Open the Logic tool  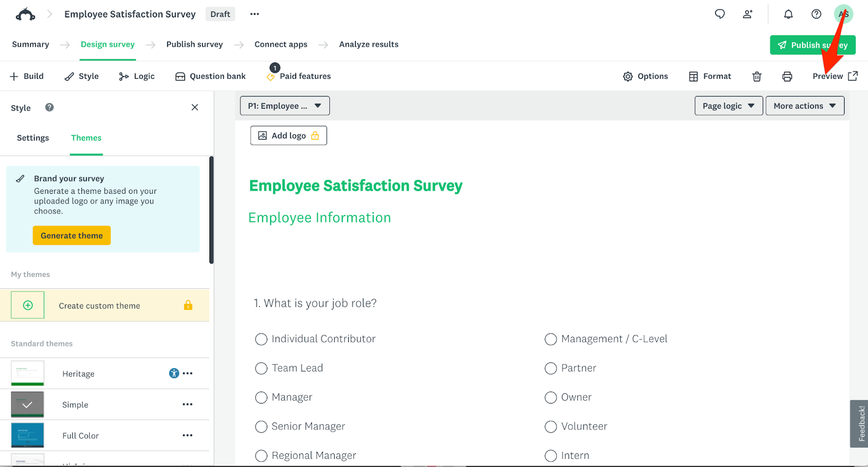click(x=137, y=77)
